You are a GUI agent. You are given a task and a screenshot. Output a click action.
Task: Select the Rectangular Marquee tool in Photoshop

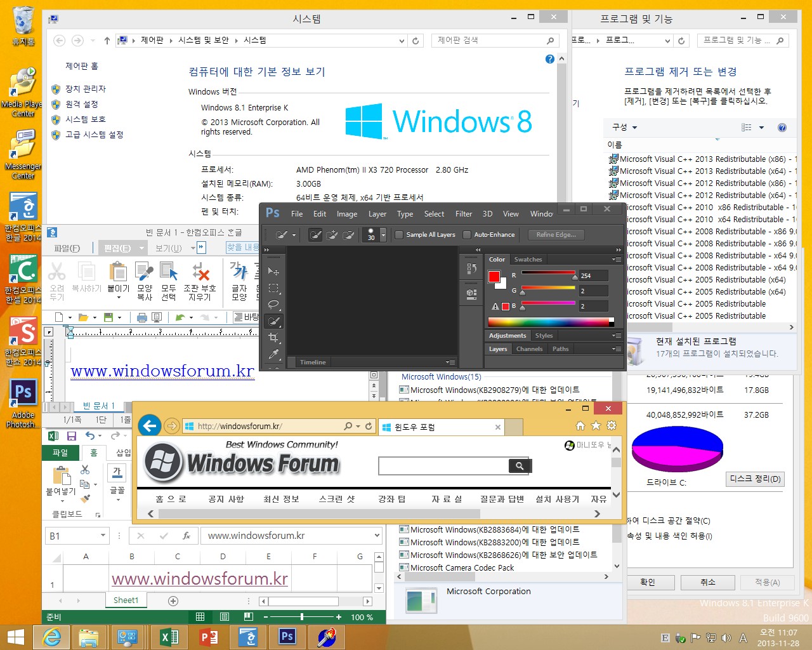pyautogui.click(x=273, y=288)
